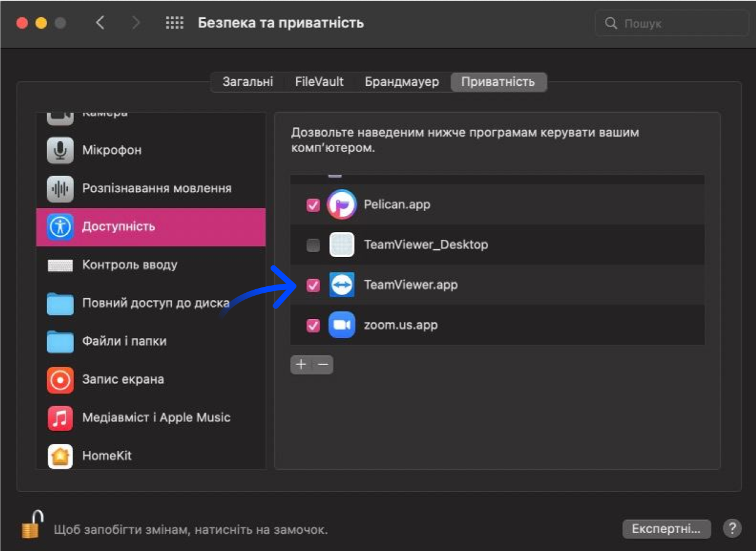Click the lock icon to prevent changes
Image resolution: width=756 pixels, height=551 pixels.
pos(33,524)
